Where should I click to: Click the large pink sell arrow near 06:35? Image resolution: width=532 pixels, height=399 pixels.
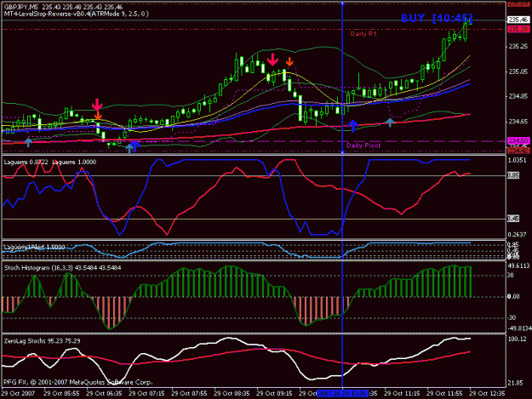97,105
